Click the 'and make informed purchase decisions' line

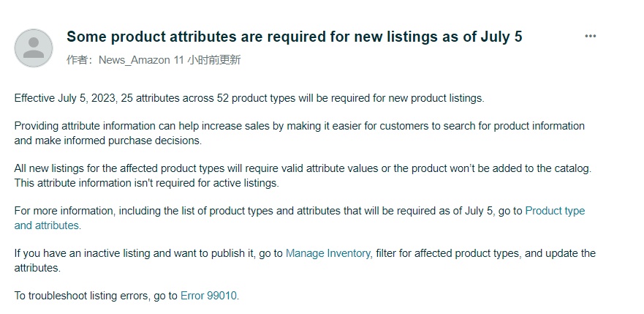point(108,141)
